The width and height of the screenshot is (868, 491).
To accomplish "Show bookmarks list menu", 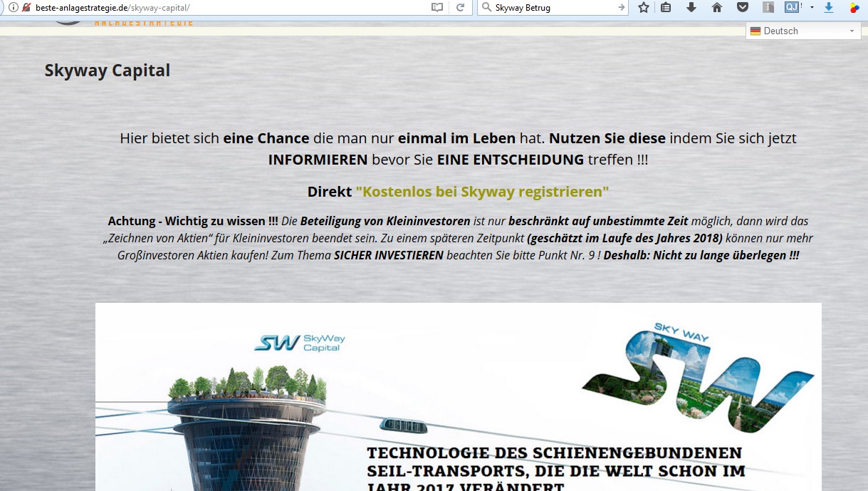I will click(x=666, y=7).
